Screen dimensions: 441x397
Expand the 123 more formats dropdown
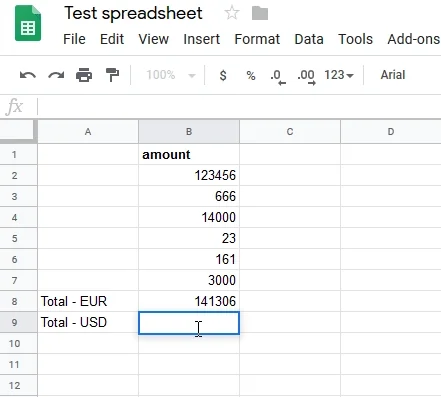[339, 75]
